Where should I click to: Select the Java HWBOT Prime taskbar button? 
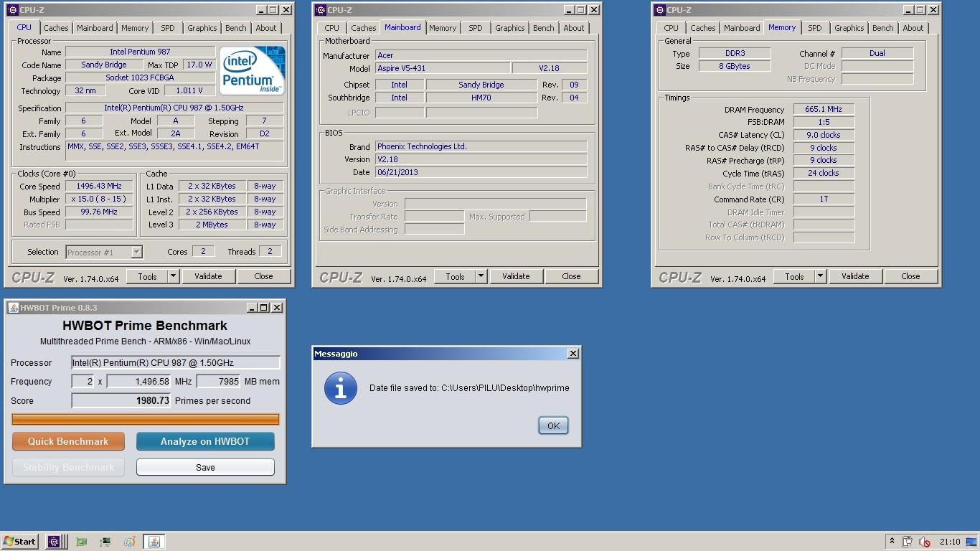154,542
